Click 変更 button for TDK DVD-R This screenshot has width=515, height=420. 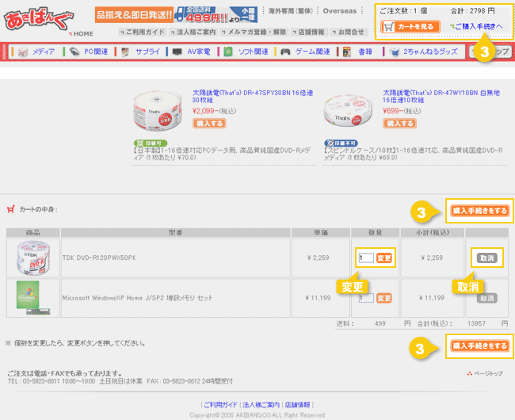pos(384,258)
